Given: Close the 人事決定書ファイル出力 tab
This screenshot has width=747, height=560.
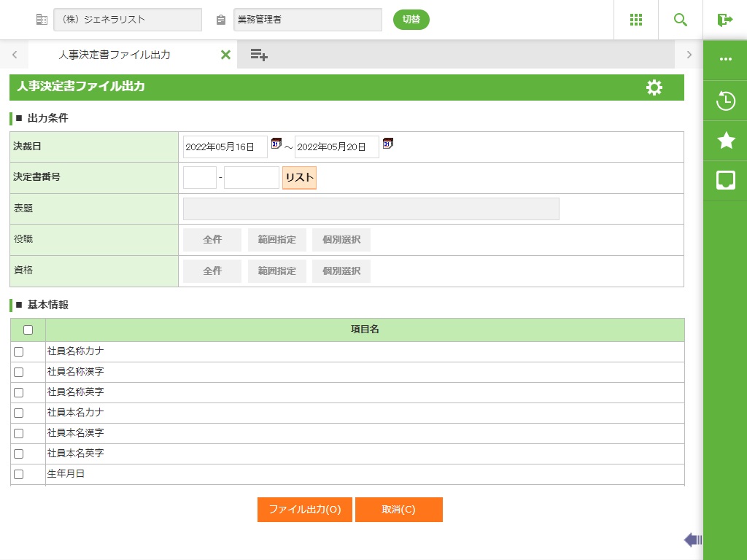Looking at the screenshot, I should tap(225, 55).
